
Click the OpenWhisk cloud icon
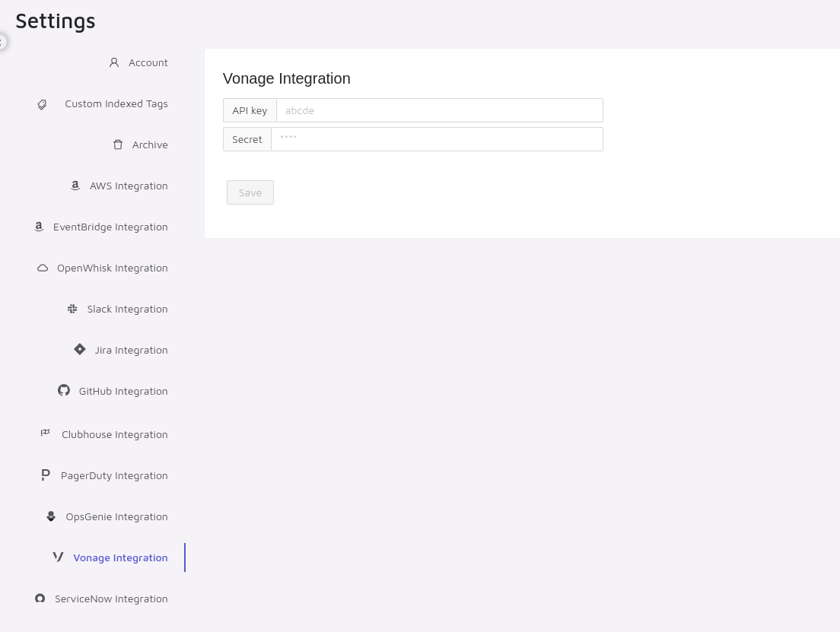43,268
